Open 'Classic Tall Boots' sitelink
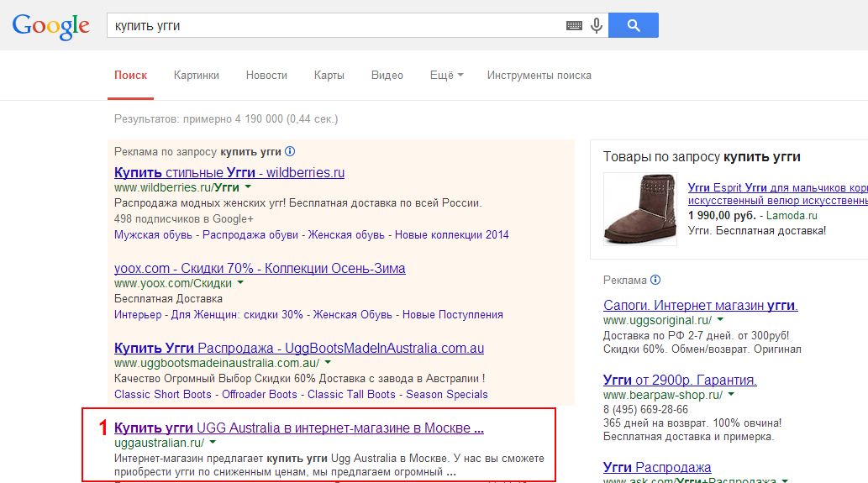The image size is (868, 483). pyautogui.click(x=351, y=394)
